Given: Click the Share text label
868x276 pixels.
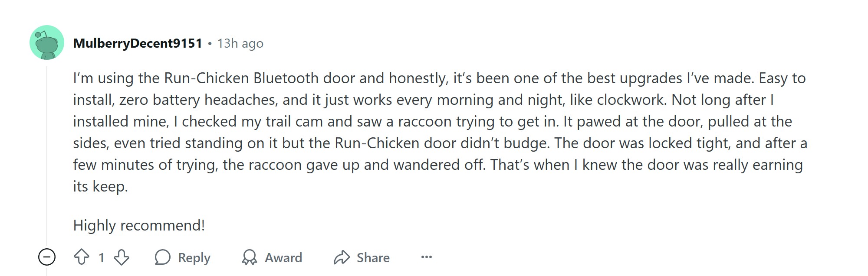Looking at the screenshot, I should [x=373, y=258].
